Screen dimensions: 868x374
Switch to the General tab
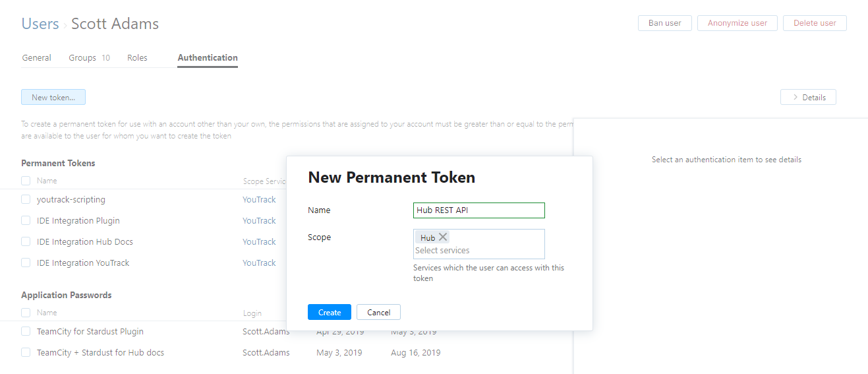click(x=37, y=58)
